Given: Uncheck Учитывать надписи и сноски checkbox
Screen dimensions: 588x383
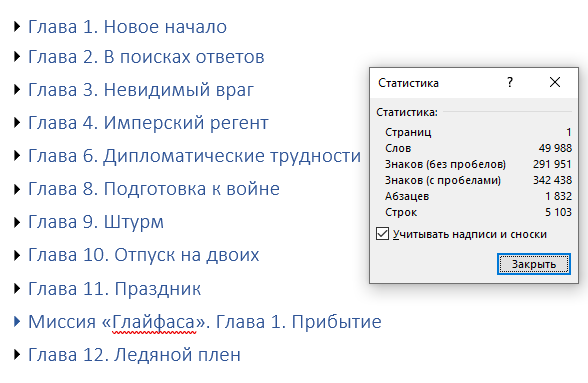Looking at the screenshot, I should coord(382,234).
